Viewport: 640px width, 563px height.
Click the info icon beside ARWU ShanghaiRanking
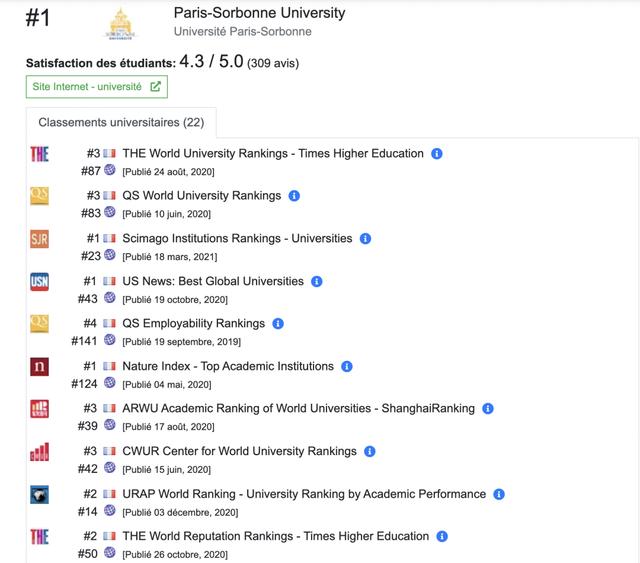(x=488, y=409)
